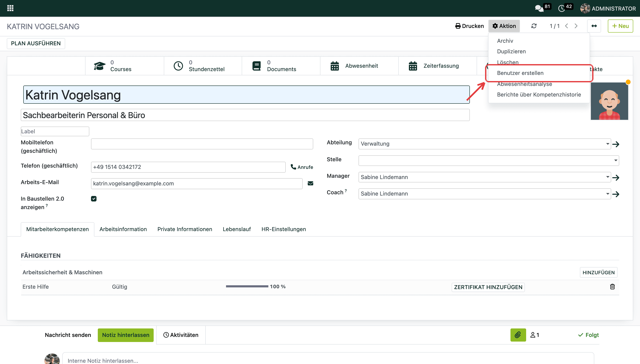
Task: Go to previous record arrow
Action: click(x=567, y=26)
